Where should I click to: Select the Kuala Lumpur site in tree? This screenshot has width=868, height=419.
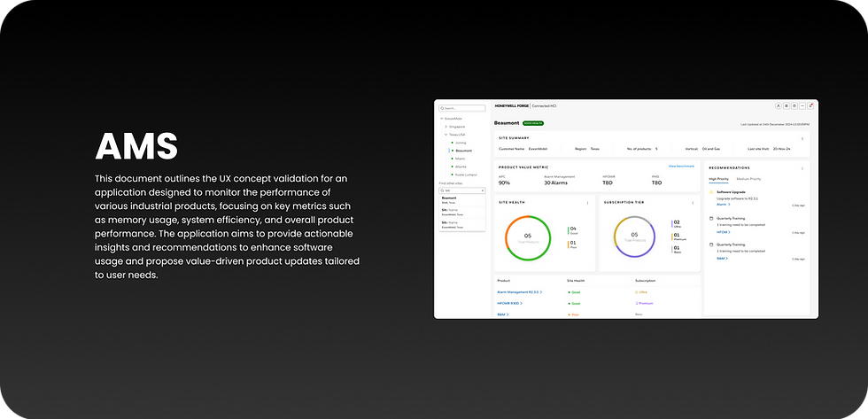click(x=464, y=175)
